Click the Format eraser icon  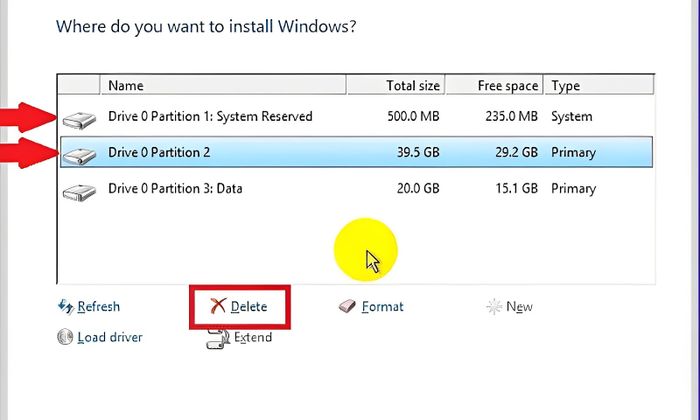coord(347,306)
